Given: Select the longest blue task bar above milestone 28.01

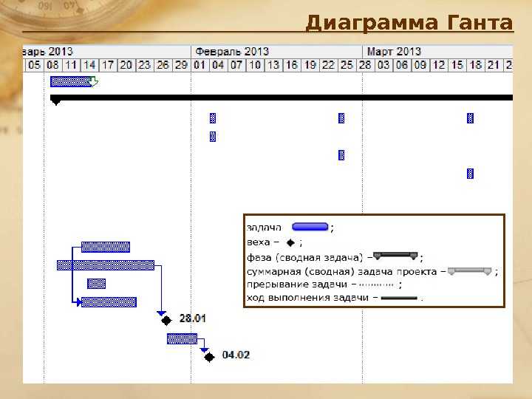Looking at the screenshot, I should tap(106, 265).
